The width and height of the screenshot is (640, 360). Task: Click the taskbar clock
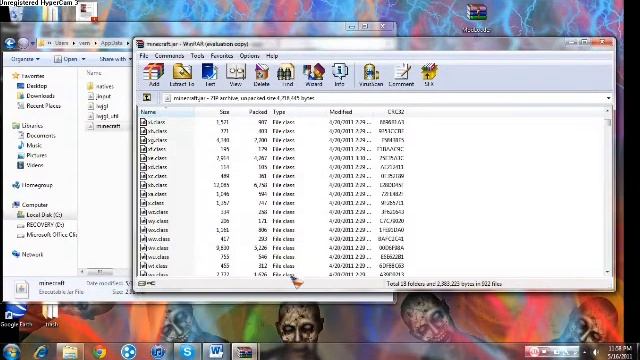(620, 352)
